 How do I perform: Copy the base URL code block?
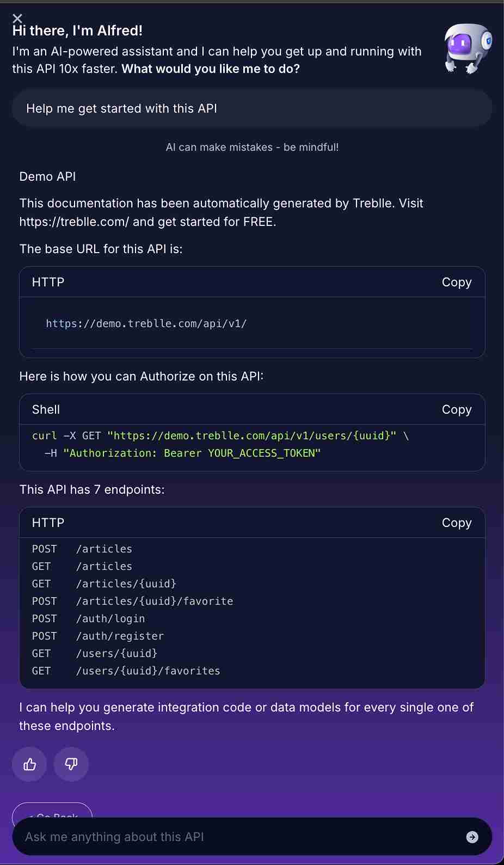point(456,282)
